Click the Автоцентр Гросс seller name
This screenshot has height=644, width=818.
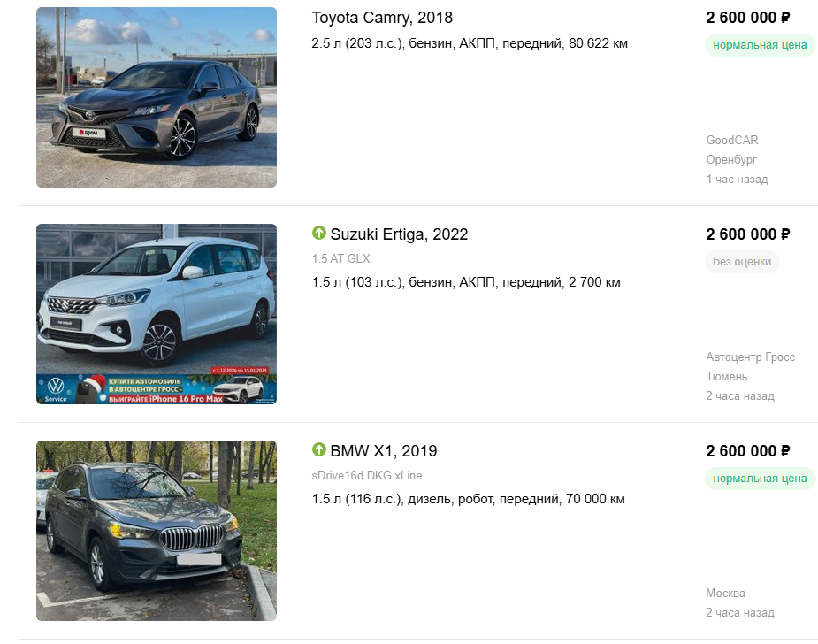[x=750, y=357]
